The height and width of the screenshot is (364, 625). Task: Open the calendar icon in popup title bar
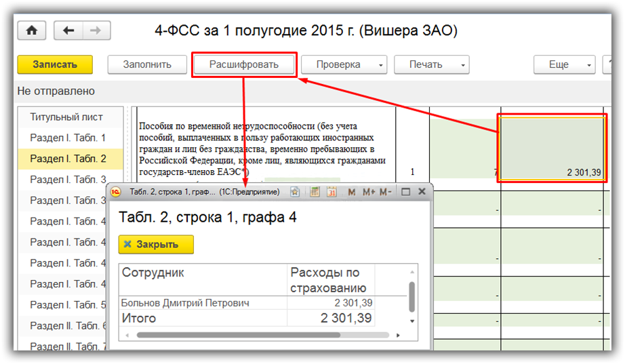[x=331, y=193]
